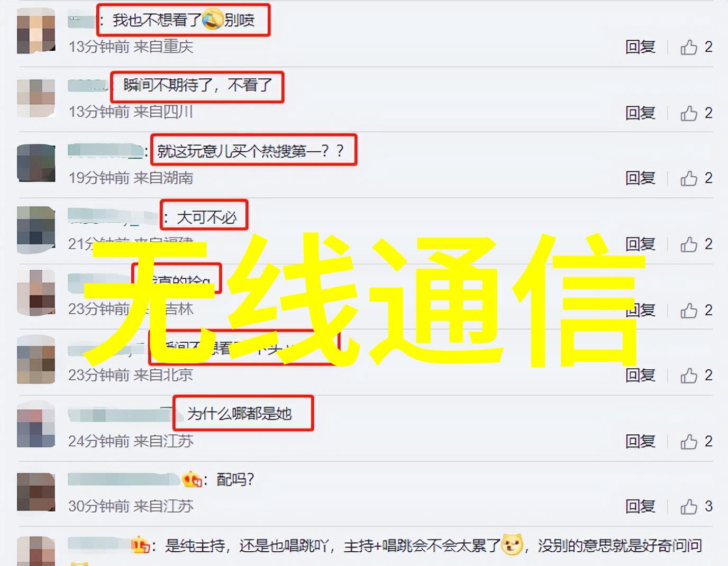Reply to the 大可不必 comment
This screenshot has width=728, height=566.
tap(640, 244)
